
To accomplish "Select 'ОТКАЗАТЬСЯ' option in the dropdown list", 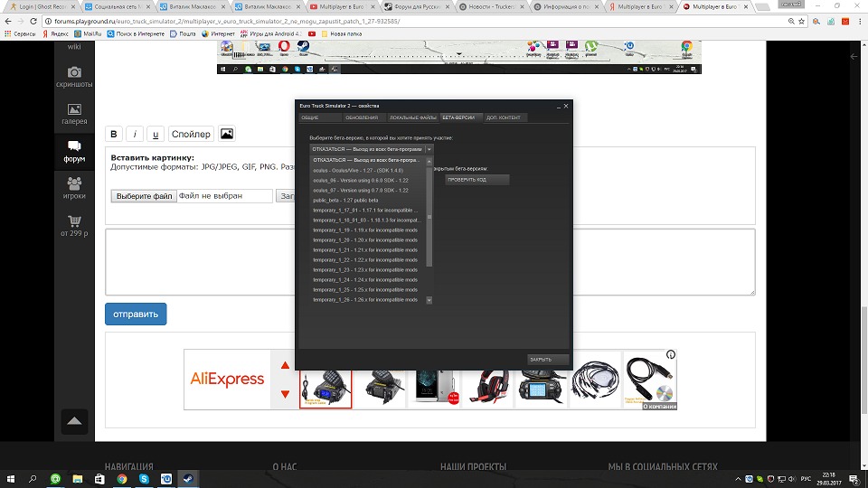I will tap(368, 160).
